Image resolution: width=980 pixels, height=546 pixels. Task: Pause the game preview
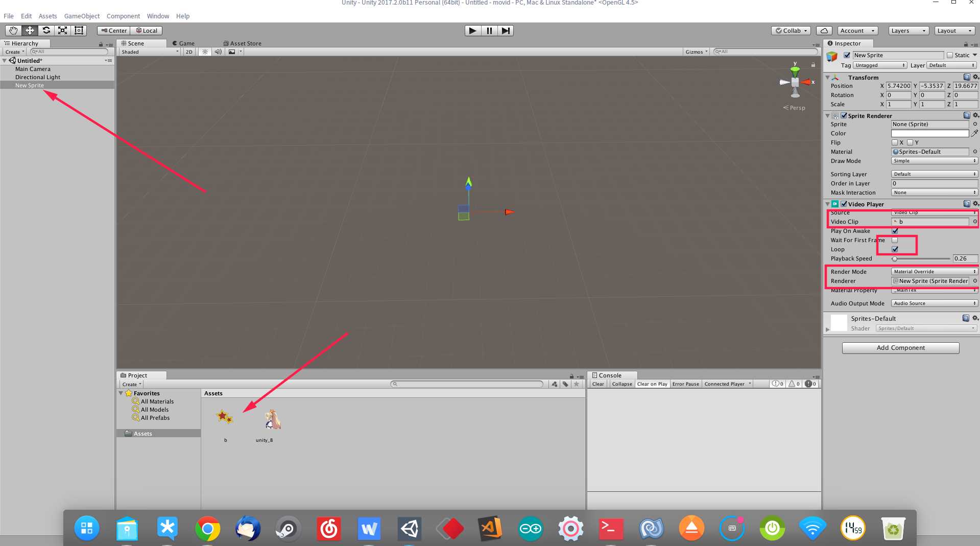pos(489,31)
